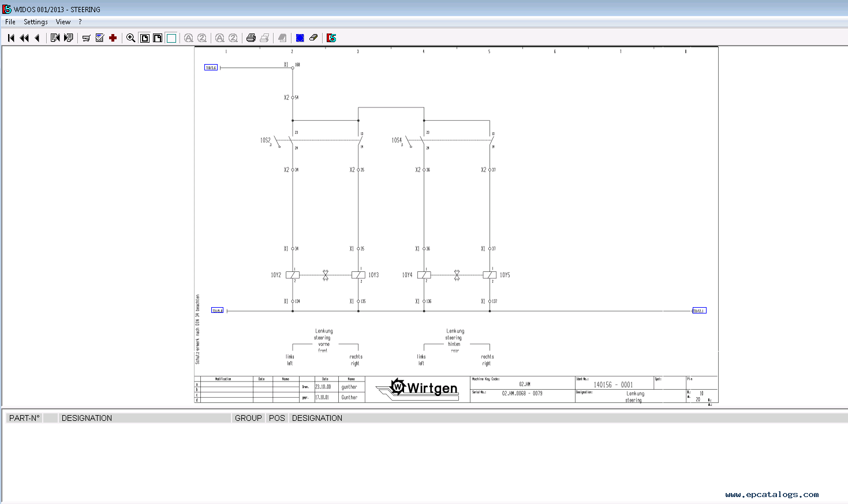848x504 pixels.
Task: Click the teal-bordered empty square icon
Action: [171, 38]
